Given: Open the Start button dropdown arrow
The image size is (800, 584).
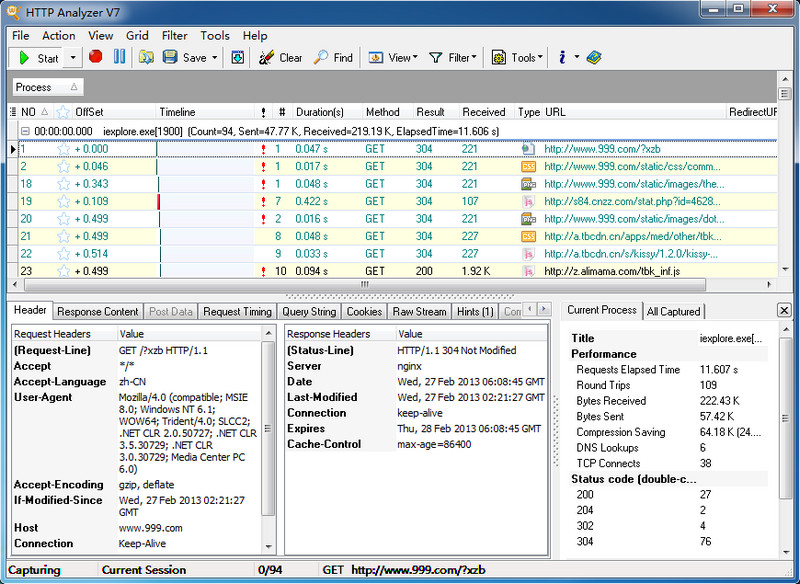Looking at the screenshot, I should 72,58.
